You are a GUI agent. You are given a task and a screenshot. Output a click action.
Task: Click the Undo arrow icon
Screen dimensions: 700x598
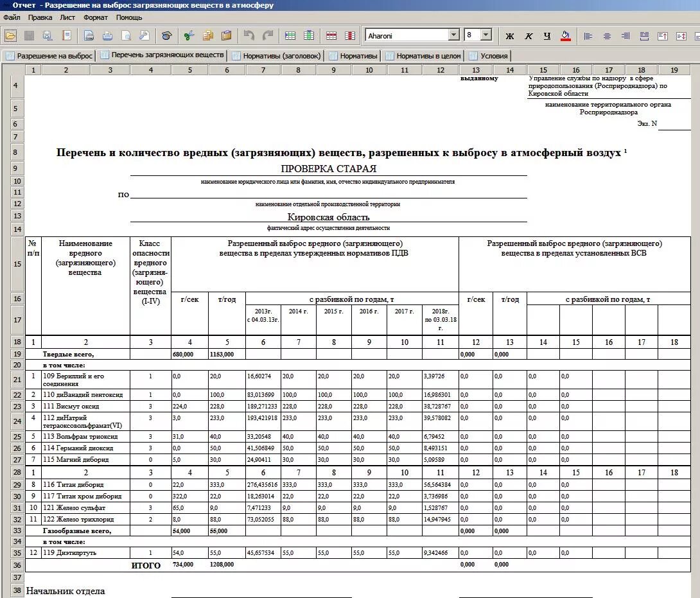[x=249, y=36]
